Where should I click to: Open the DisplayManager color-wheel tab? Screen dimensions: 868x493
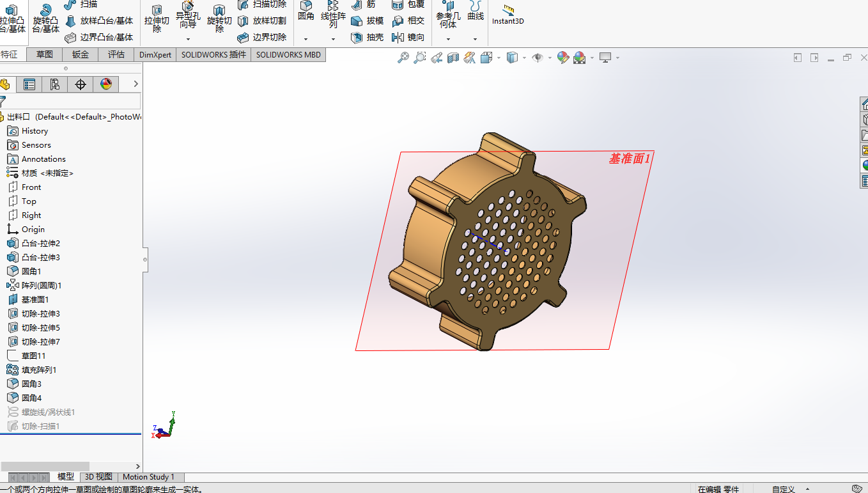pos(106,84)
